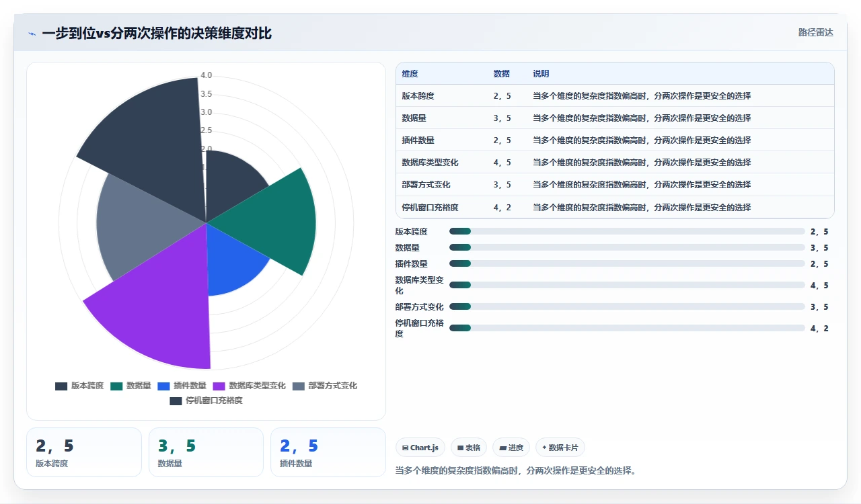This screenshot has height=504, width=861.
Task: Click the 数据库类型变化 progress bar
Action: coord(627,285)
